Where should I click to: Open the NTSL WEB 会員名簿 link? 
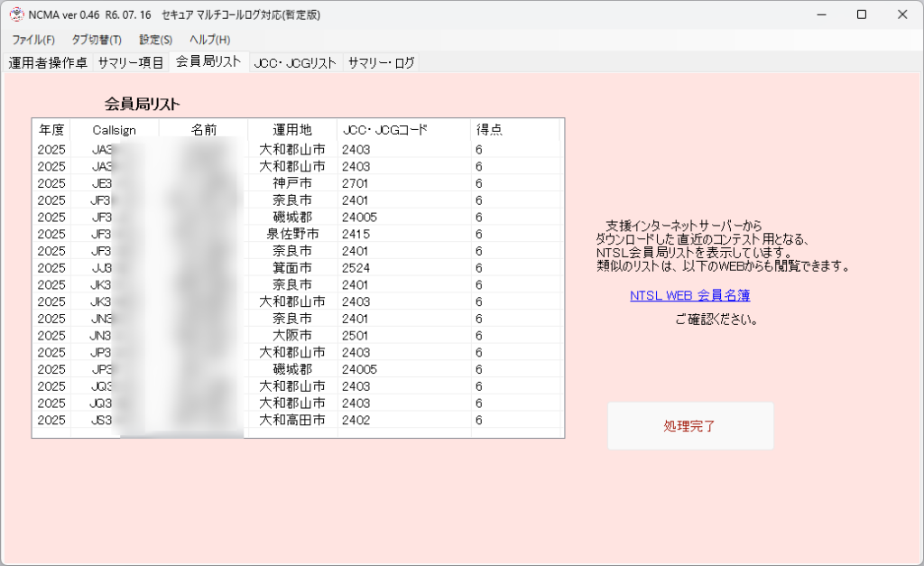689,295
